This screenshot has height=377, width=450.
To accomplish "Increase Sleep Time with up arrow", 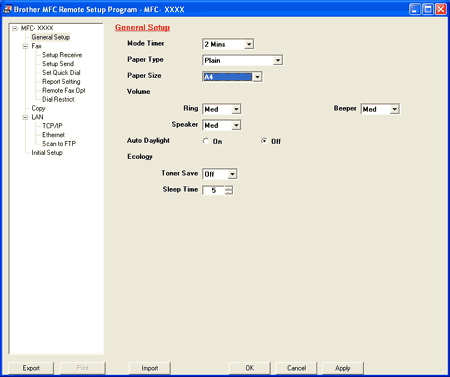I will point(229,188).
